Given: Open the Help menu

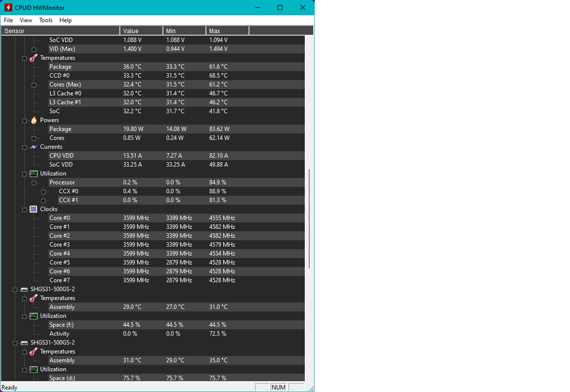Looking at the screenshot, I should pyautogui.click(x=65, y=20).
